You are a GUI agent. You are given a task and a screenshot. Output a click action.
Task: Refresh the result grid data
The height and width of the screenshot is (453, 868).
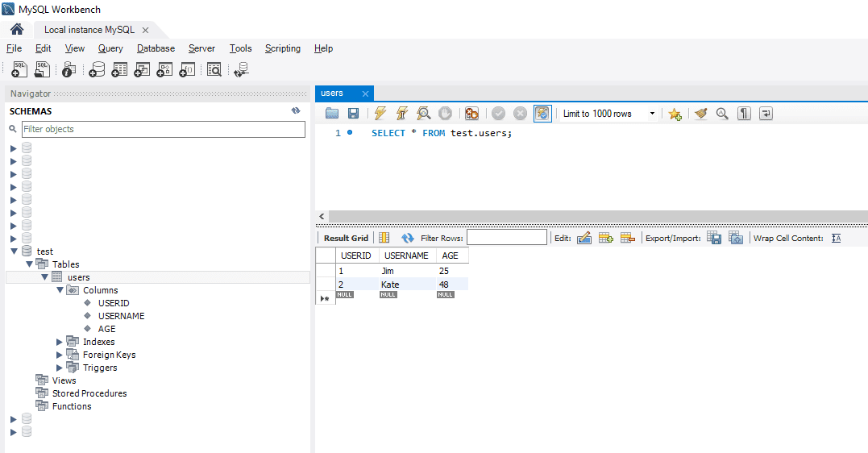pos(408,238)
